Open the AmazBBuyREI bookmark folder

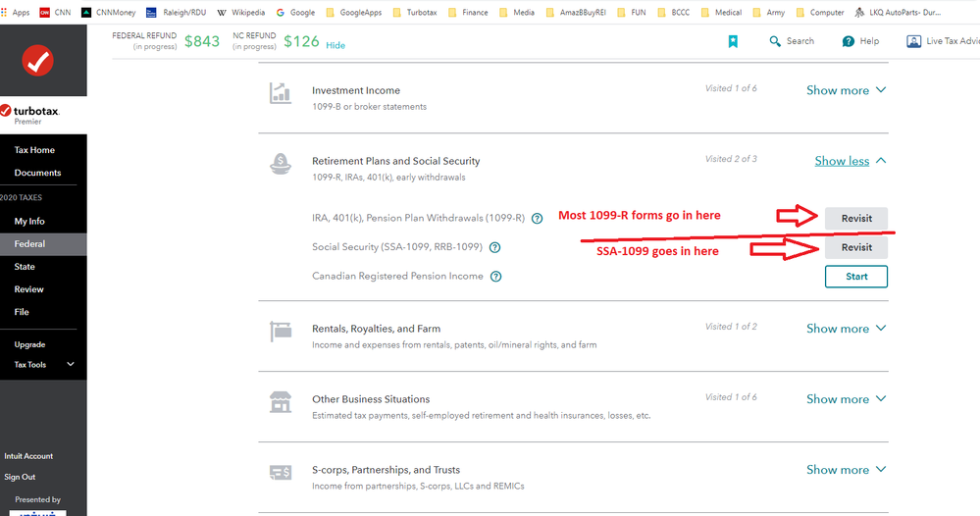[x=576, y=12]
